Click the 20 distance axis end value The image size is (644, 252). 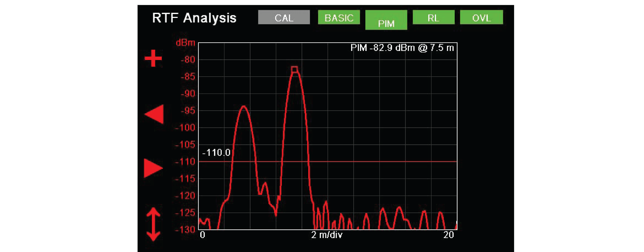pos(448,235)
